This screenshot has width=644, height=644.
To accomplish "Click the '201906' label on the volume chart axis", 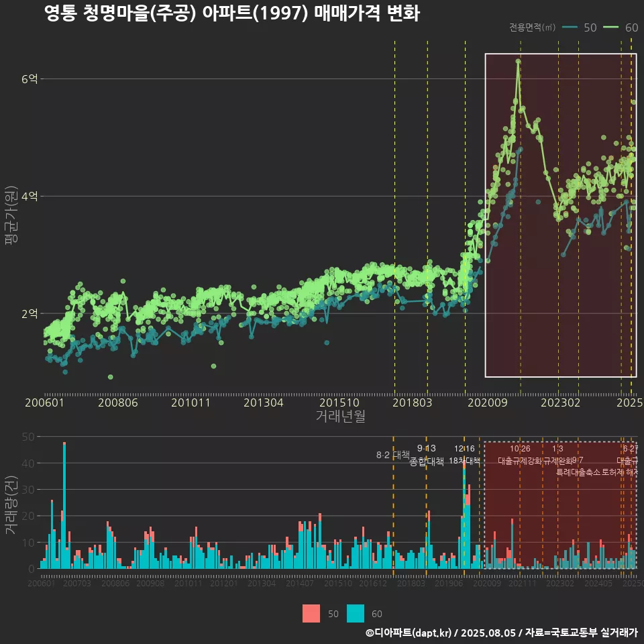I will [x=449, y=583].
